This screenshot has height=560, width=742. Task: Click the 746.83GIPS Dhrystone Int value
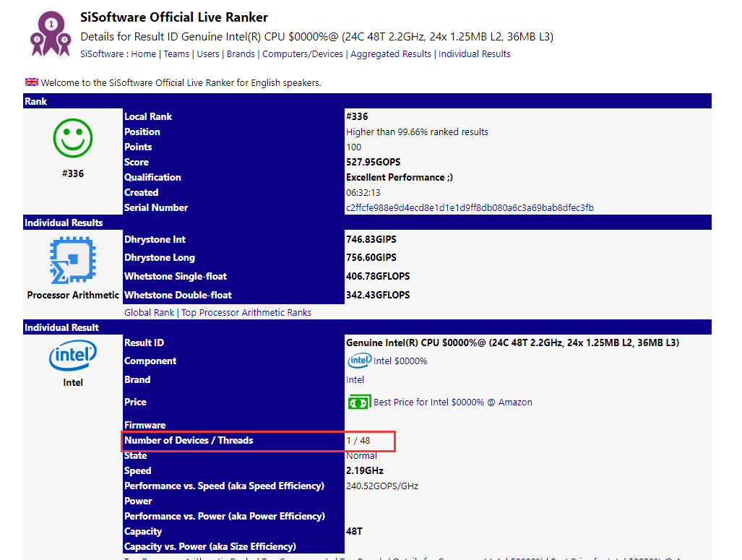[x=371, y=239]
